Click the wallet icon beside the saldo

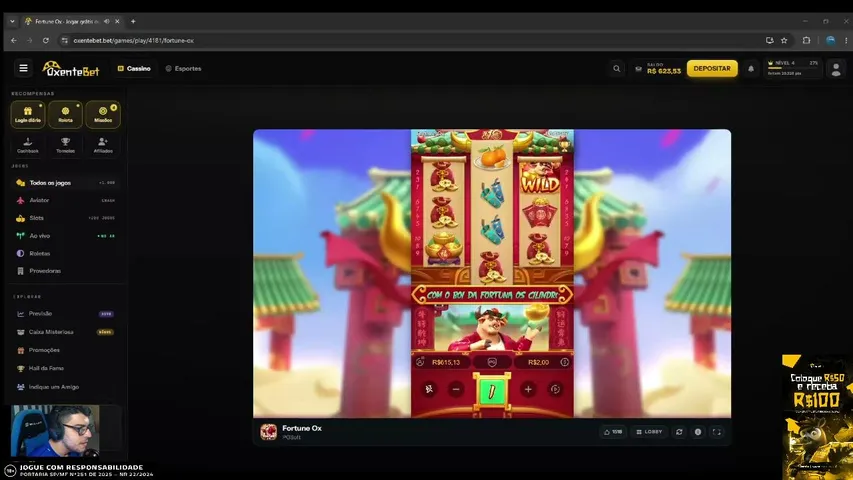pos(639,69)
